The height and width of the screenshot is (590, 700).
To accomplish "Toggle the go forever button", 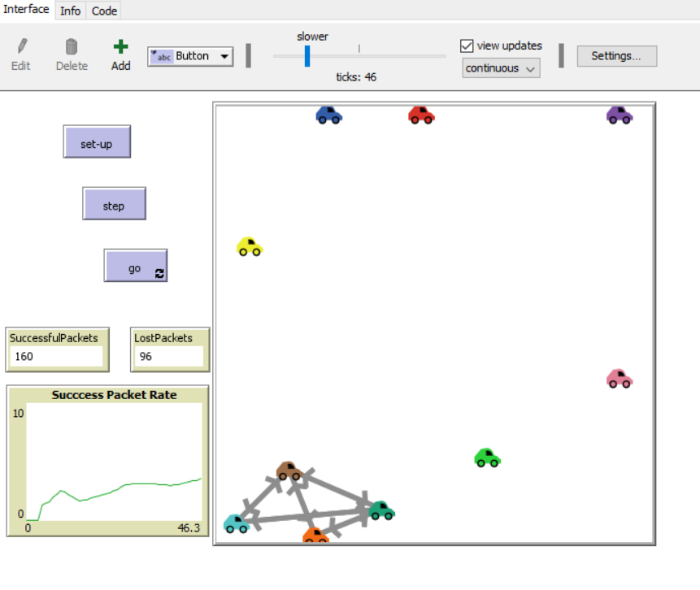I will (x=136, y=266).
